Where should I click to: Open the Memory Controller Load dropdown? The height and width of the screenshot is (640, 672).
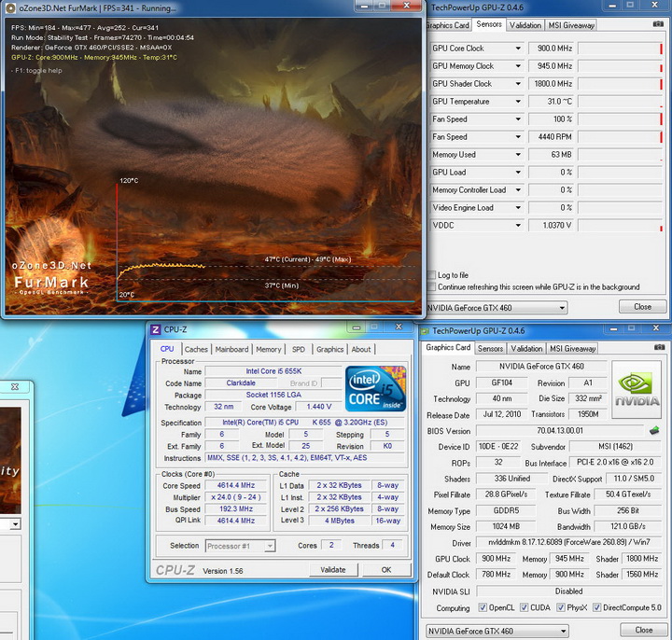point(518,189)
